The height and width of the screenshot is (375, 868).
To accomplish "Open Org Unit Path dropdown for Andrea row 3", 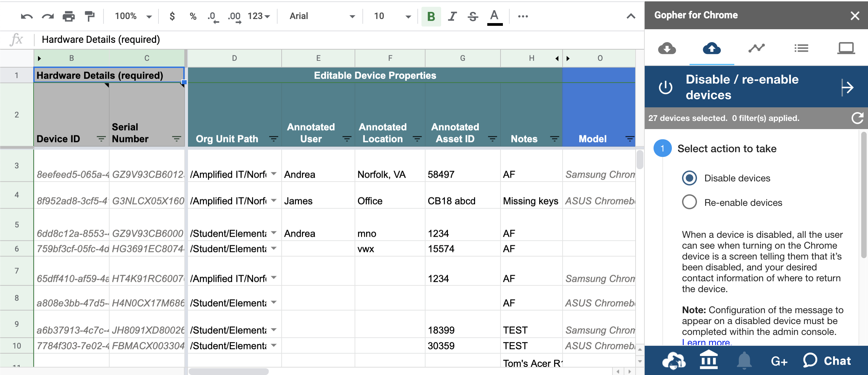I will [274, 174].
